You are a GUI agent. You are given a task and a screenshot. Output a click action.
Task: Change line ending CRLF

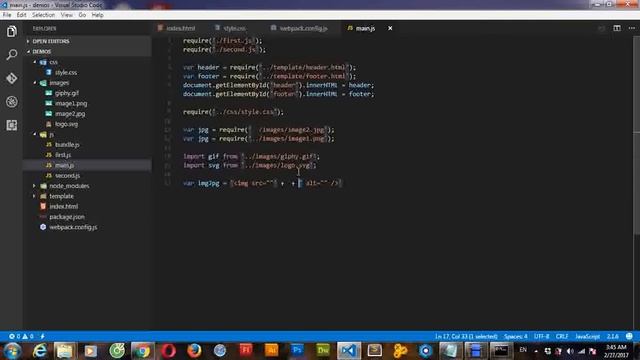pos(562,336)
